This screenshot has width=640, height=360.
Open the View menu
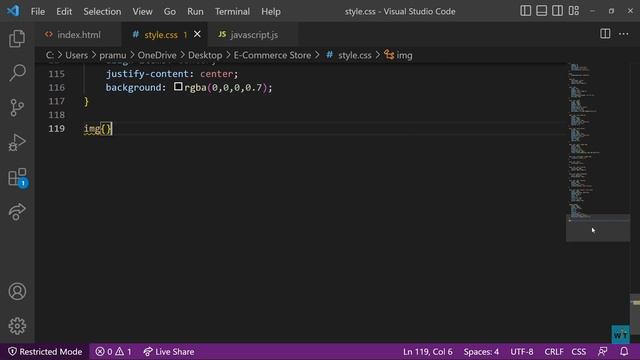pos(142,11)
